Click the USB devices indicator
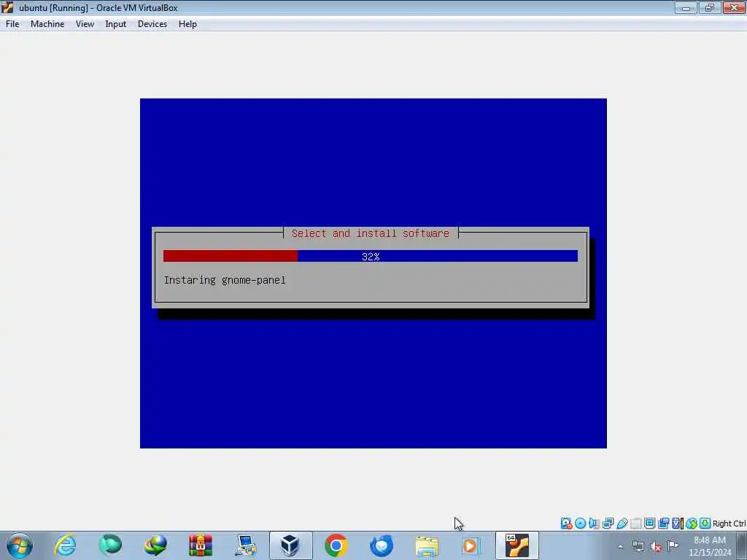 click(622, 524)
